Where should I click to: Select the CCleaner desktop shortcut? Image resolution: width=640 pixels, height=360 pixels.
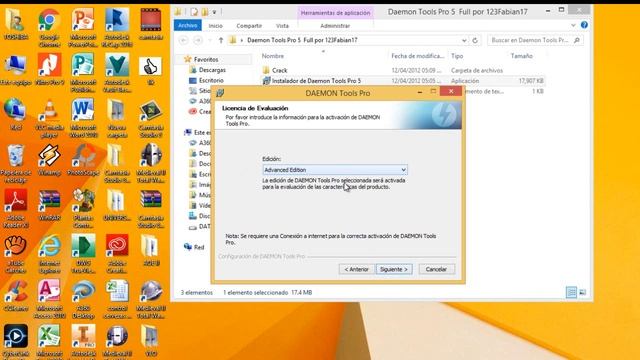coord(16,296)
